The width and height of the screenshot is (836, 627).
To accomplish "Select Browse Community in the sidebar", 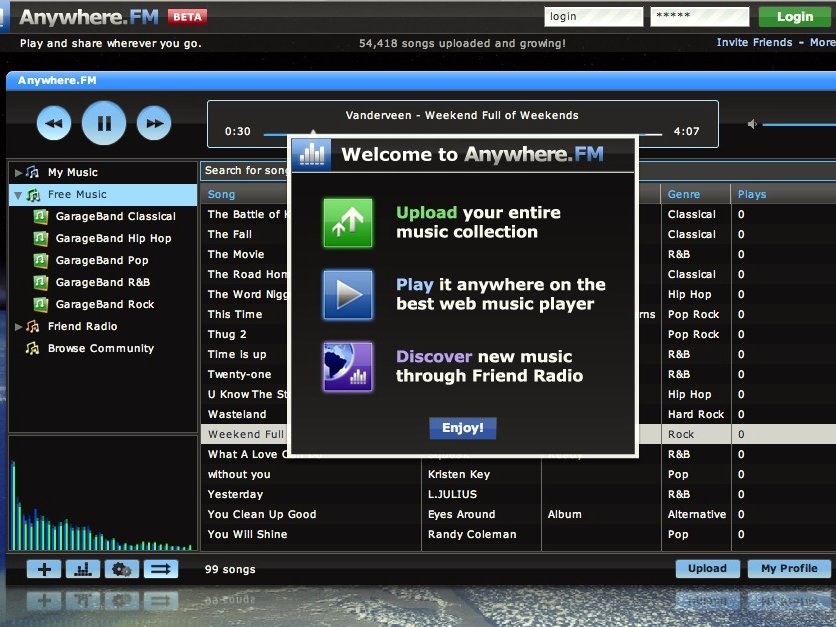I will 100,349.
